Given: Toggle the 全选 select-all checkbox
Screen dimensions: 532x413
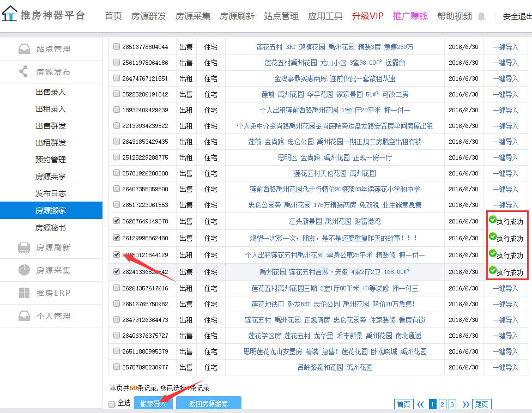Looking at the screenshot, I should pos(112,404).
